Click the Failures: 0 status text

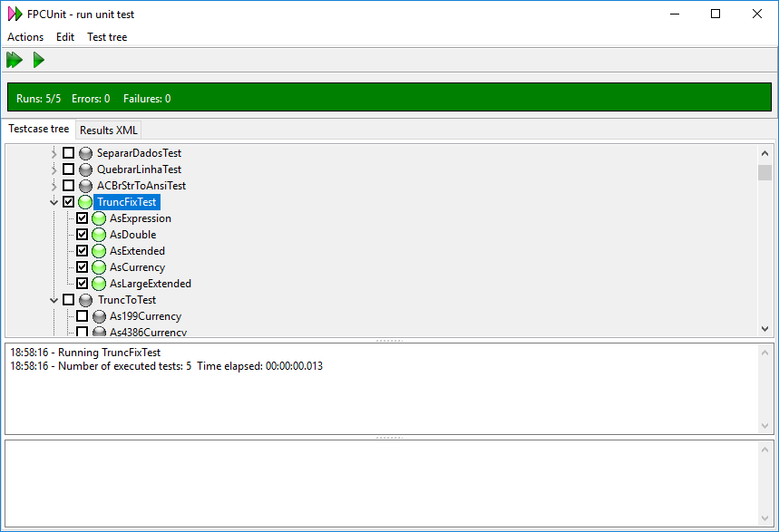[x=147, y=99]
